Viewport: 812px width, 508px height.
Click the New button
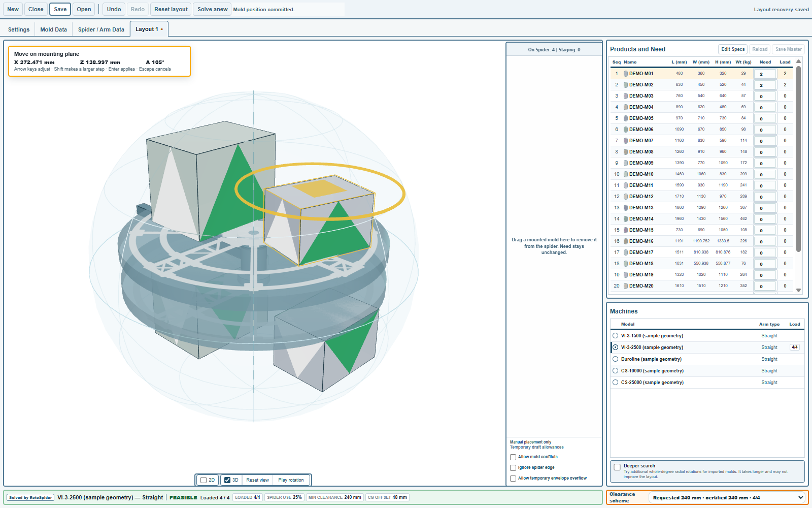13,9
